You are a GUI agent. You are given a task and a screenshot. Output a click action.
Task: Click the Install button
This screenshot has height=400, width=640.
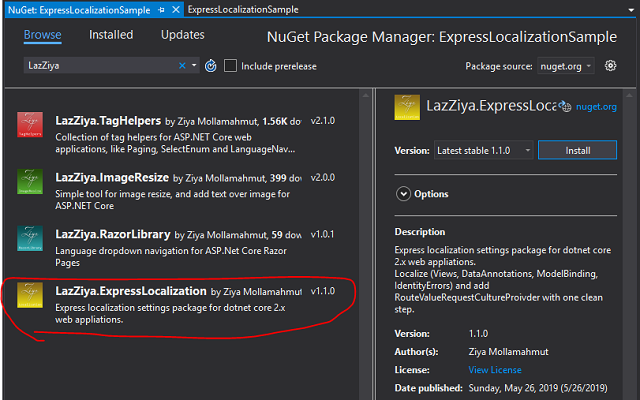coord(577,150)
